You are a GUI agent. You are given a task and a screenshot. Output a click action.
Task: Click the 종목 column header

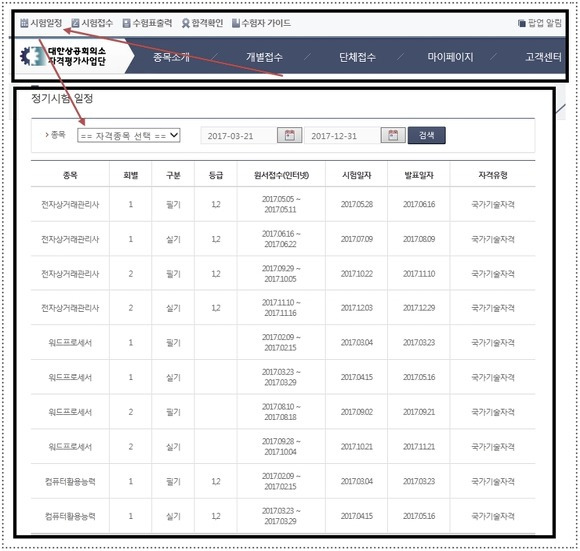point(70,175)
